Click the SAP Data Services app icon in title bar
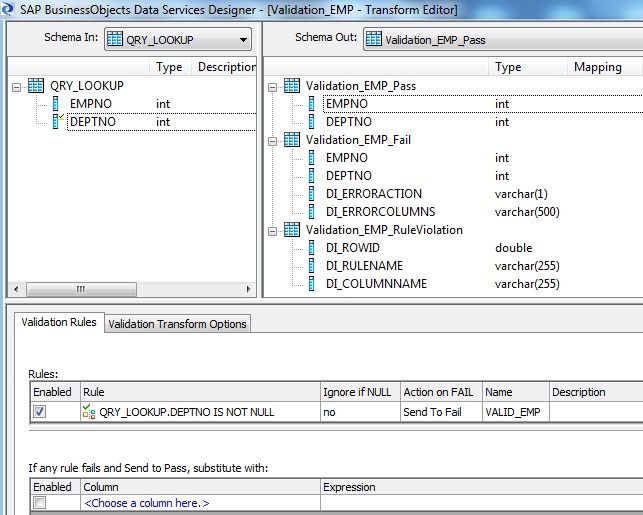Image resolution: width=643 pixels, height=515 pixels. click(7, 9)
